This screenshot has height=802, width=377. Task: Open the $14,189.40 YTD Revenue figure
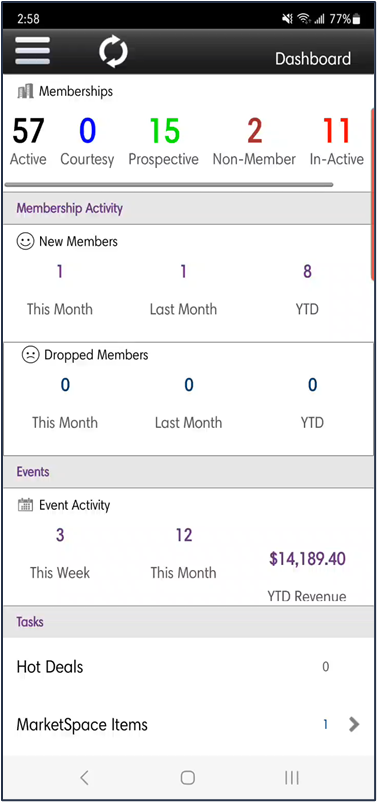(x=307, y=559)
